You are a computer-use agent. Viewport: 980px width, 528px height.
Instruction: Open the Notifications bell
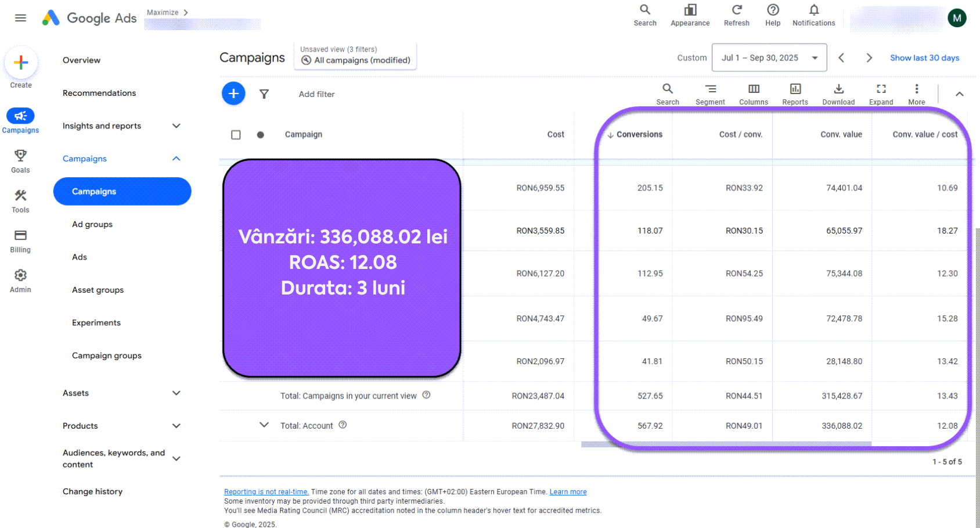coord(813,15)
